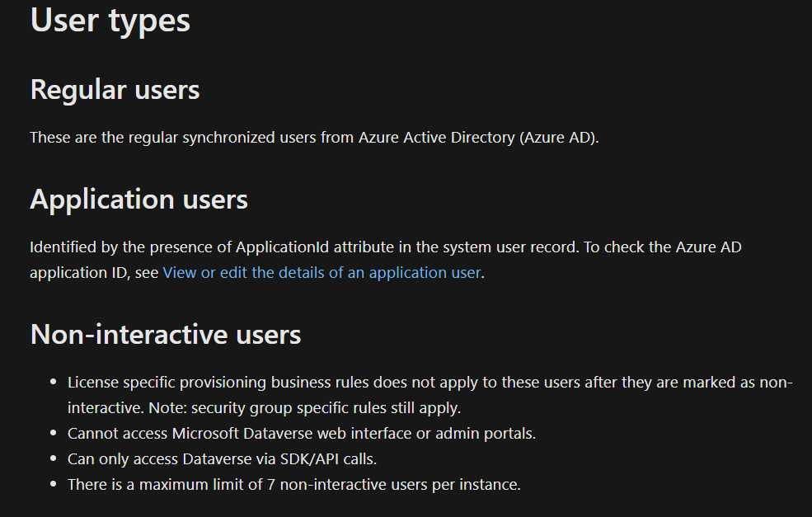Select the "Non-interactive users" section heading
This screenshot has width=812, height=517.
[x=166, y=334]
